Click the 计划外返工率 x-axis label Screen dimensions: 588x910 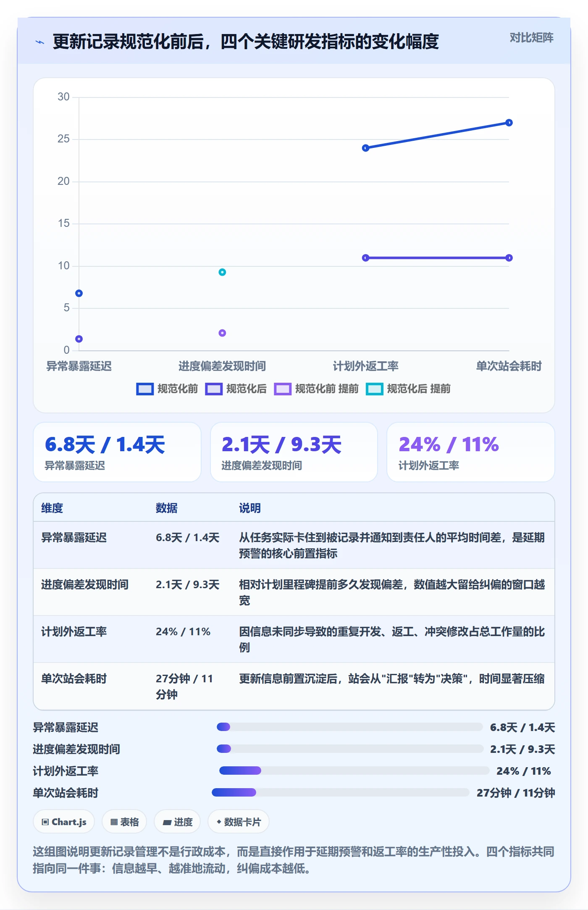[365, 366]
